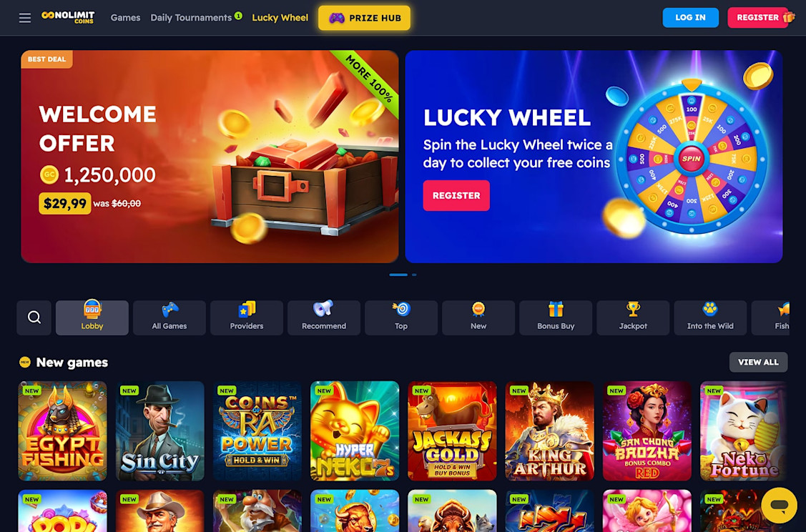The height and width of the screenshot is (532, 806).
Task: Select the Lobby slot machine category
Action: coord(92,317)
